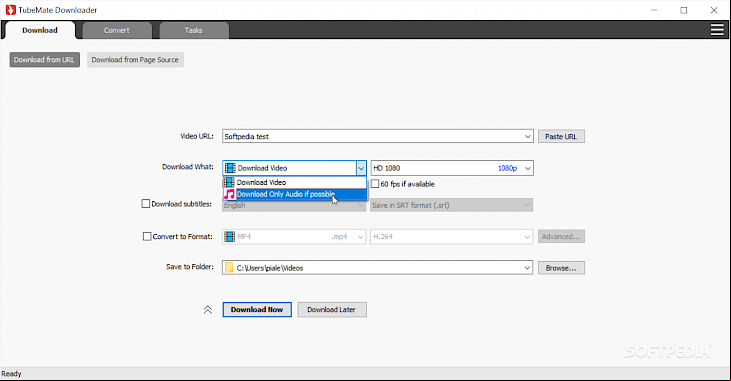Screen dimensions: 731x381
Task: Tick the Download subtitles checkbox
Action: [145, 204]
